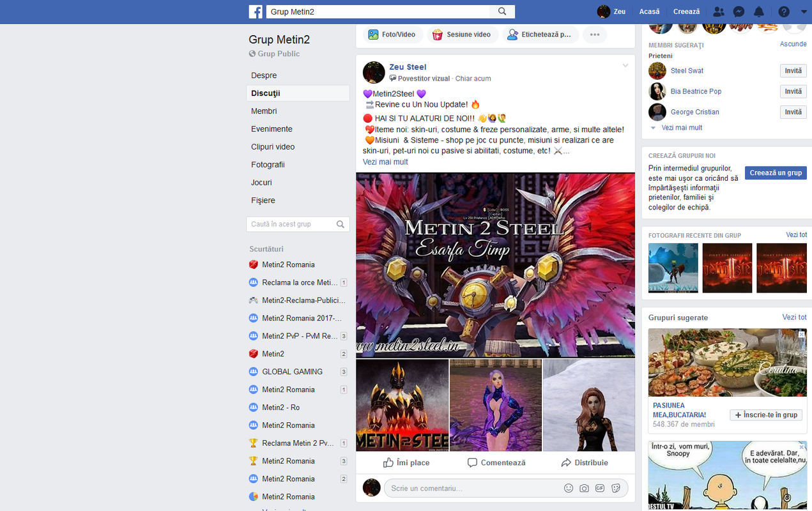Hide suggested members with Ascunde
Image resolution: width=812 pixels, height=511 pixels.
click(x=793, y=44)
